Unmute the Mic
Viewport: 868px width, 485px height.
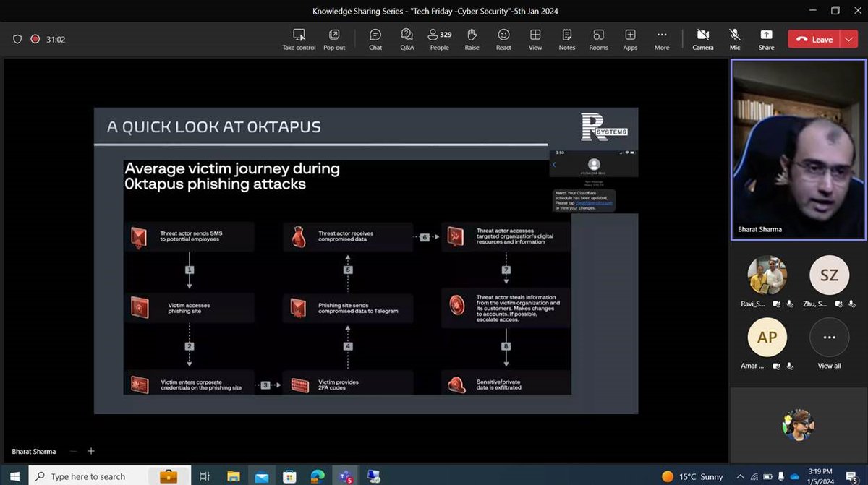735,40
